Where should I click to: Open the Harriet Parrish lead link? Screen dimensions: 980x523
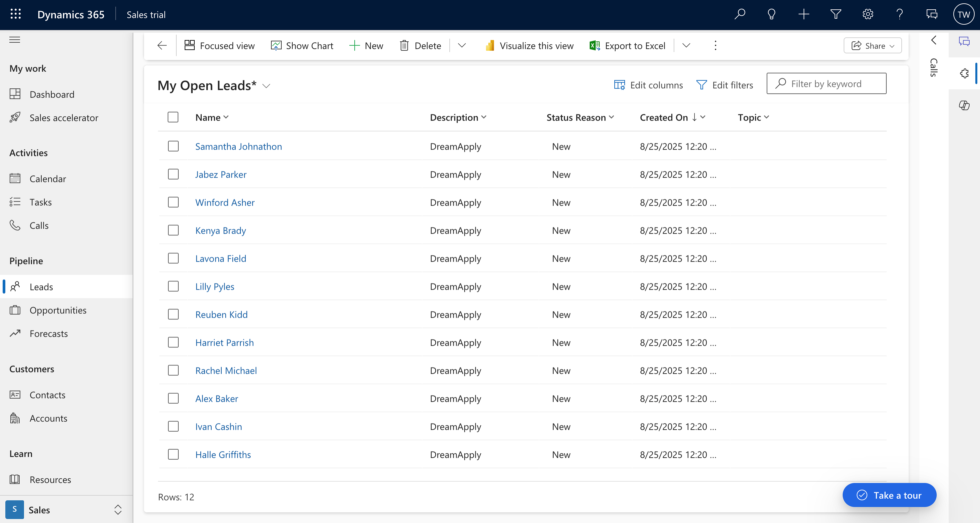tap(224, 343)
